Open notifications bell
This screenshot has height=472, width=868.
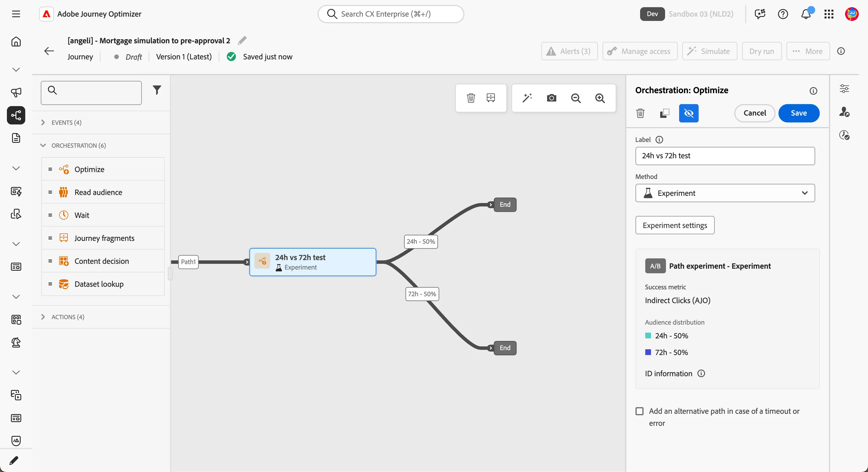[806, 14]
